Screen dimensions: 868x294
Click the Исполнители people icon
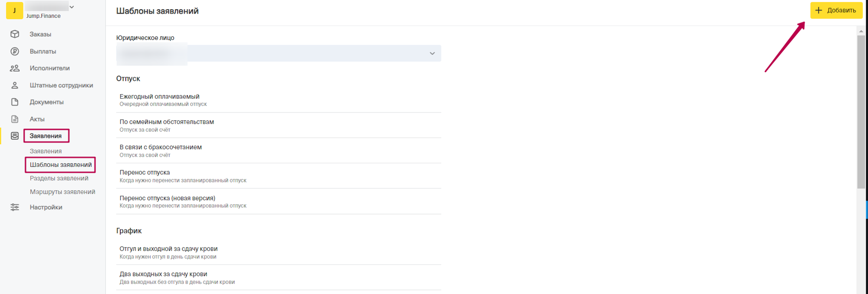pos(15,68)
